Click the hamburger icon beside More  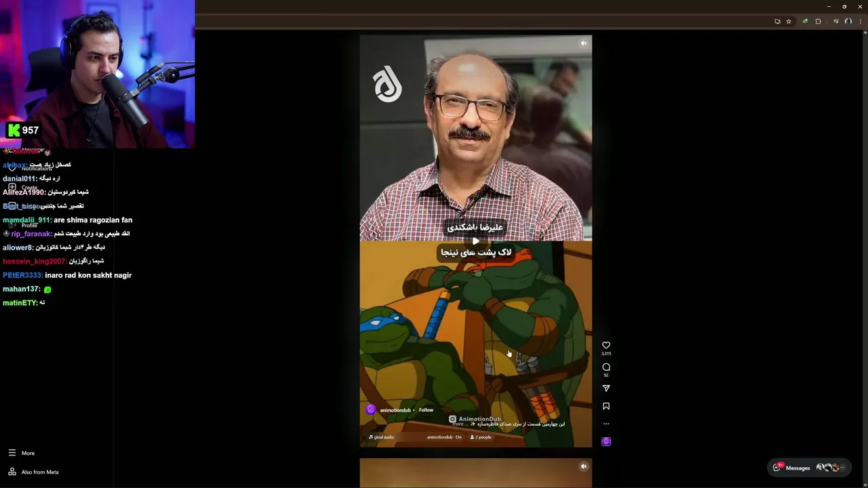(x=12, y=453)
